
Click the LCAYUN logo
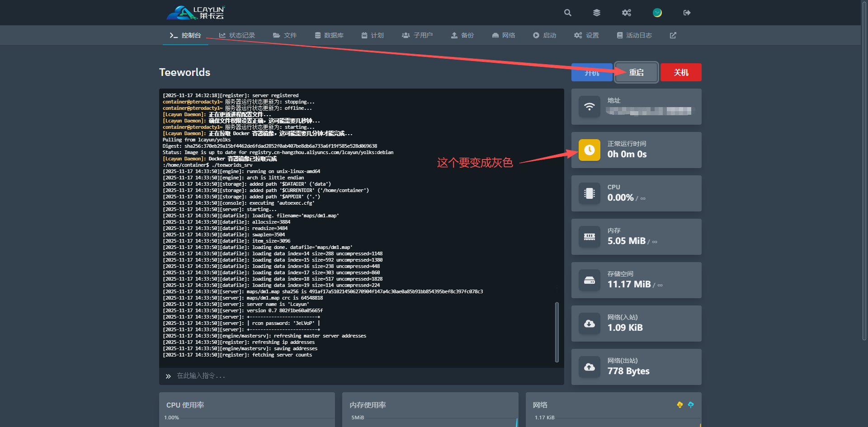pyautogui.click(x=196, y=13)
